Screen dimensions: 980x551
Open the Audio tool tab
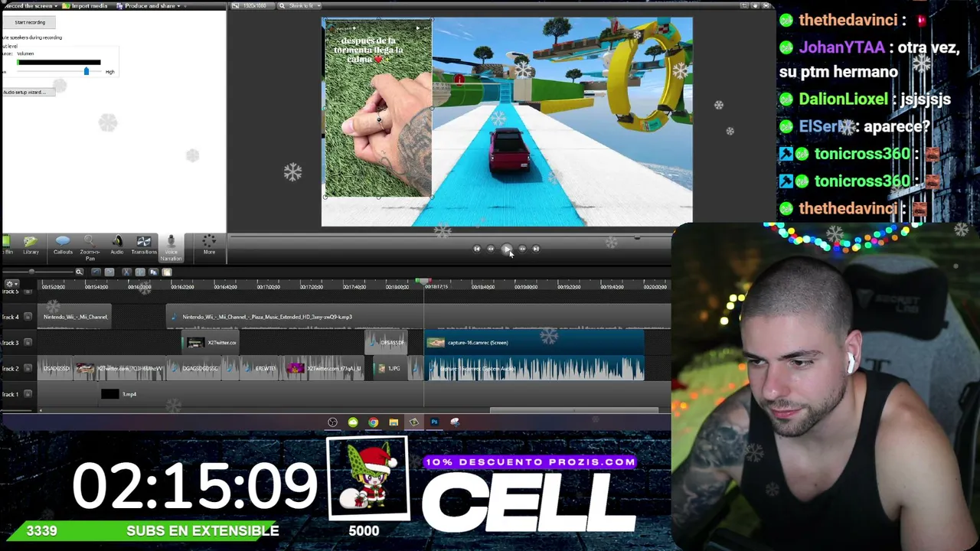click(x=117, y=245)
